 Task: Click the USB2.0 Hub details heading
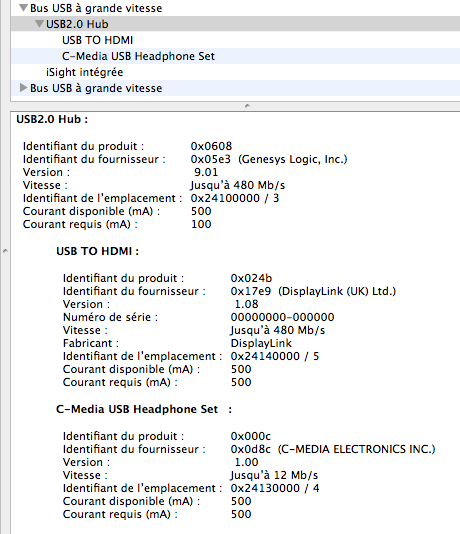click(52, 119)
